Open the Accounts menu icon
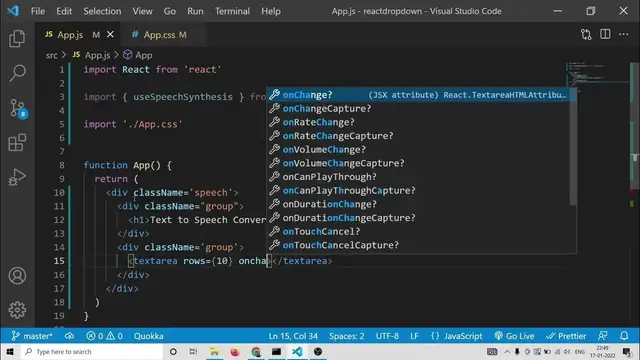640x360 pixels. click(17, 276)
